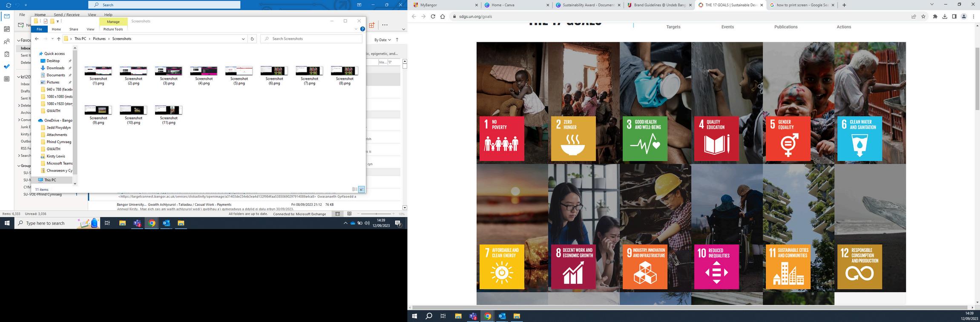Screen dimensions: 980x322
Task: Click the back arrow in File Explorer
Action: tap(37, 39)
